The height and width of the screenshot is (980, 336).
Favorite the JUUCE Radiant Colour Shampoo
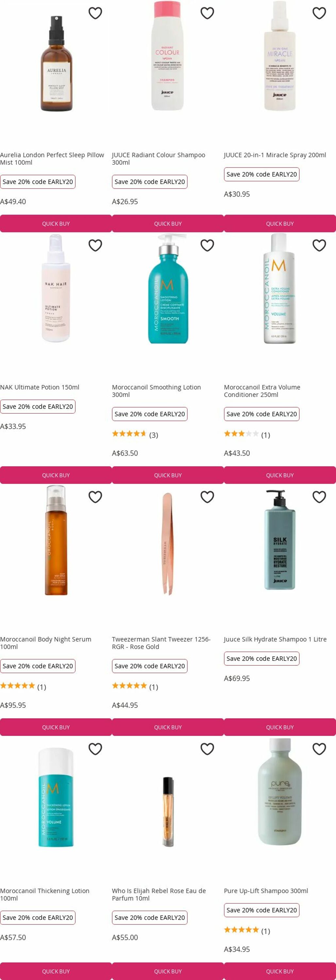(x=207, y=13)
